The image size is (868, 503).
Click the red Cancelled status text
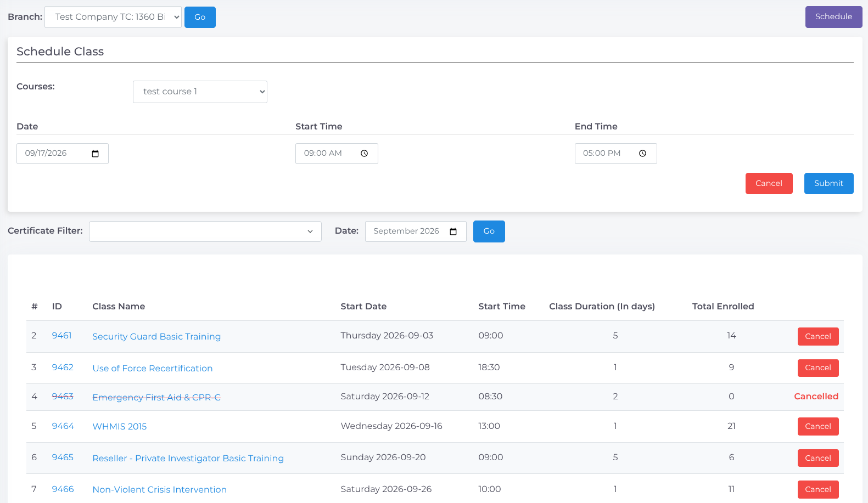(x=816, y=397)
